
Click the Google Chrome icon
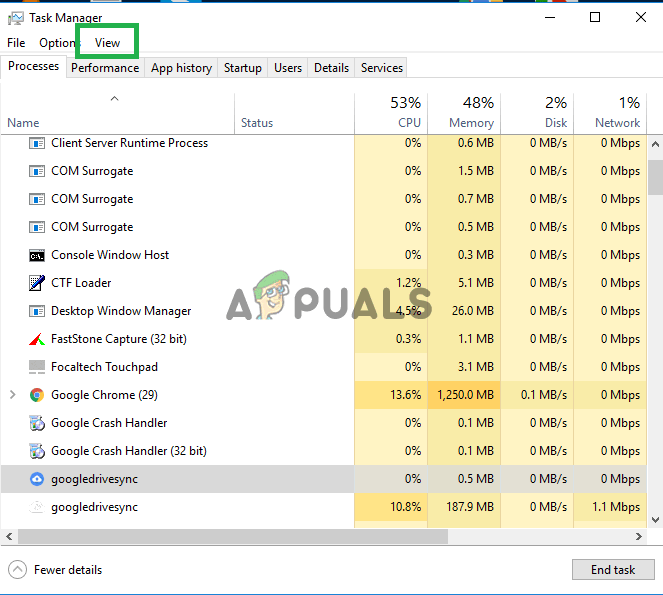coord(37,395)
